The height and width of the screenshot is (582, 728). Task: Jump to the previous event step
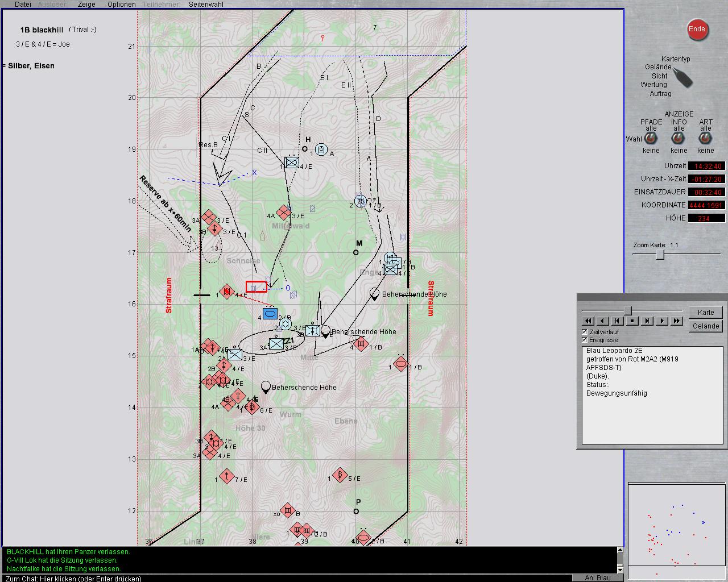click(618, 321)
